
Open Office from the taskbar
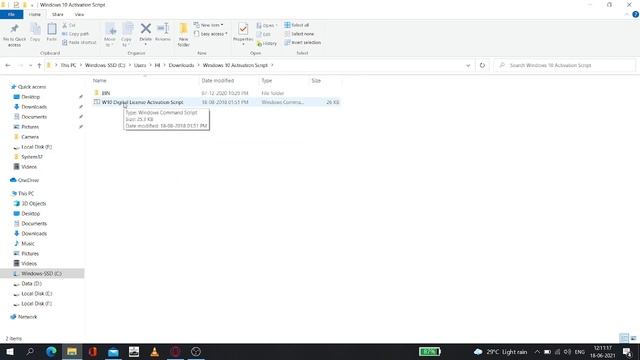coord(93,351)
